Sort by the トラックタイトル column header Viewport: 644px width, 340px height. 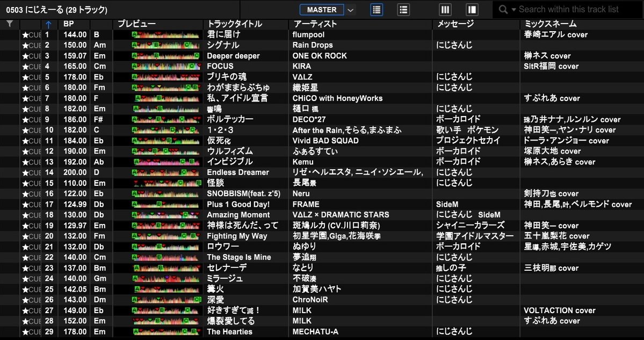tap(235, 24)
